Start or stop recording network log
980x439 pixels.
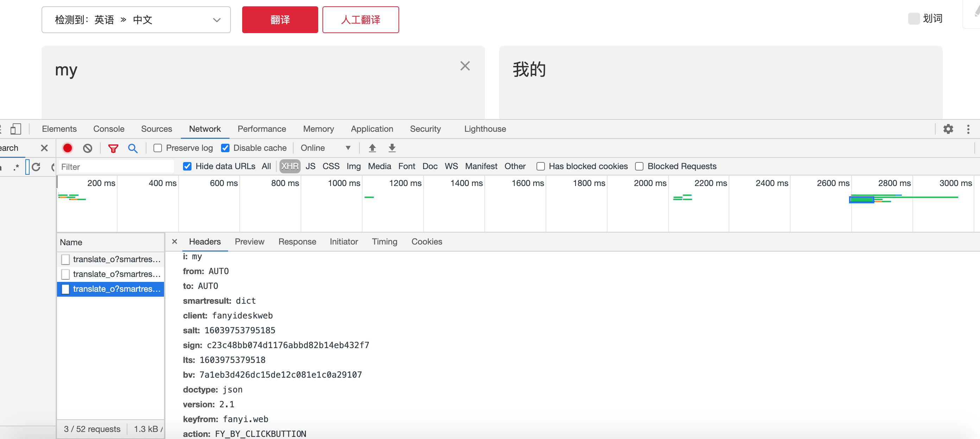click(67, 148)
